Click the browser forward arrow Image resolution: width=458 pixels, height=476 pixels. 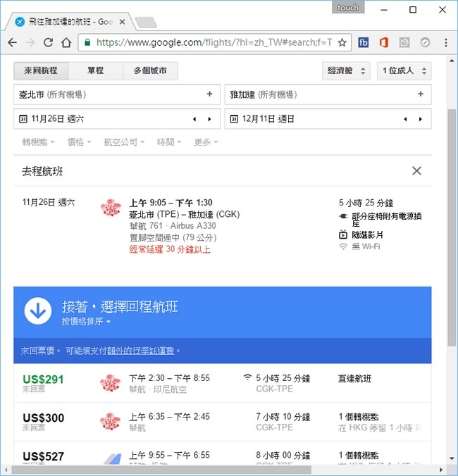tap(30, 42)
